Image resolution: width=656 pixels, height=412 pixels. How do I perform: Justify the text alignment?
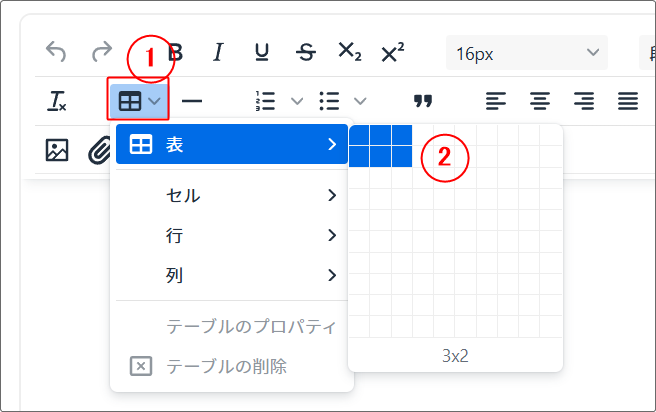(628, 101)
